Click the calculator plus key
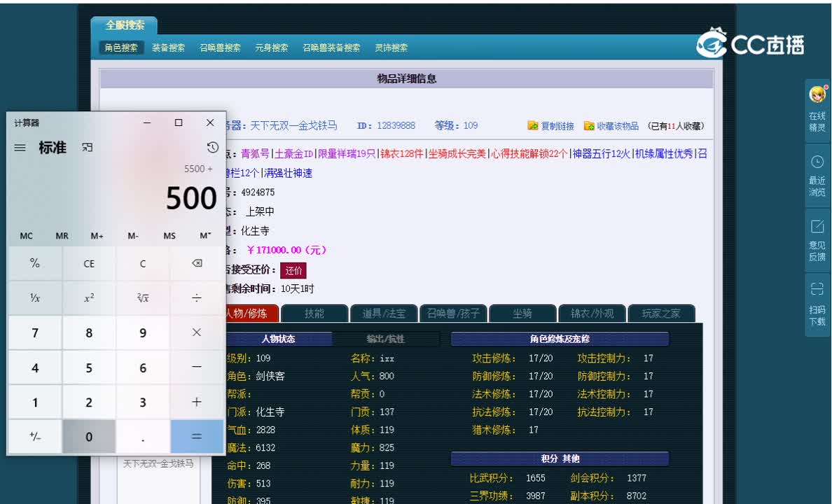 197,402
